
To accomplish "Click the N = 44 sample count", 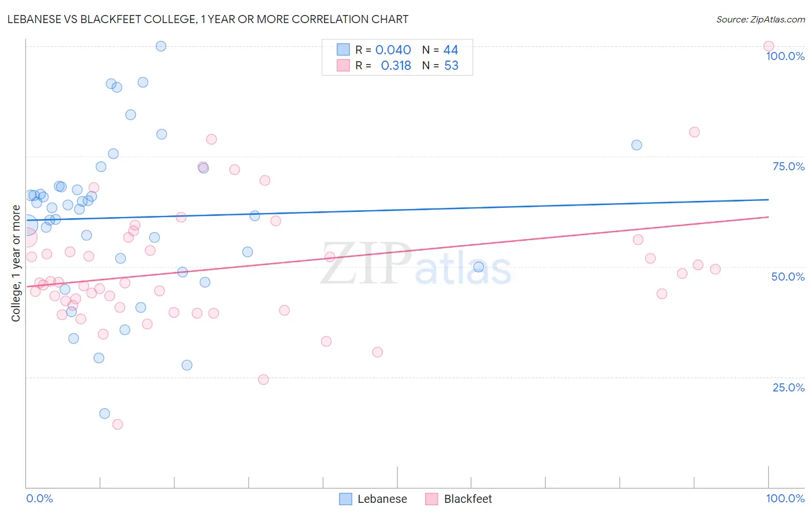I will (x=440, y=50).
